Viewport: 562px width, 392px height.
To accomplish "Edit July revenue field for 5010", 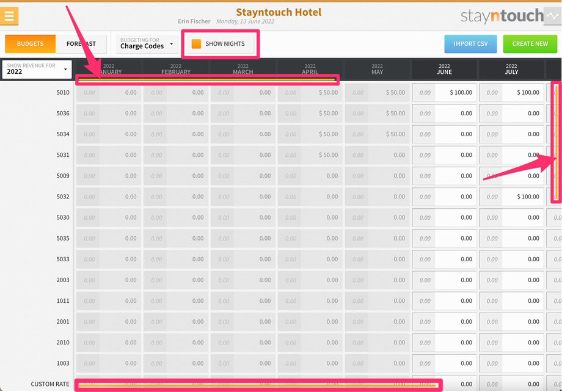I will 523,93.
